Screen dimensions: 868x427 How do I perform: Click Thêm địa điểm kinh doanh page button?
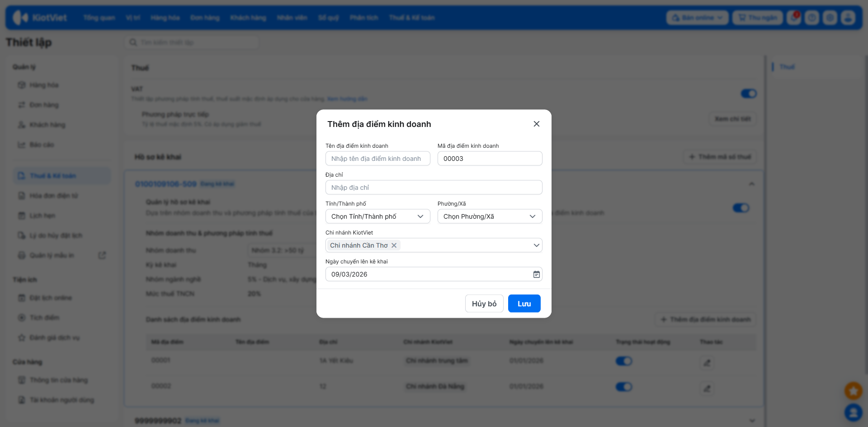[x=706, y=319]
